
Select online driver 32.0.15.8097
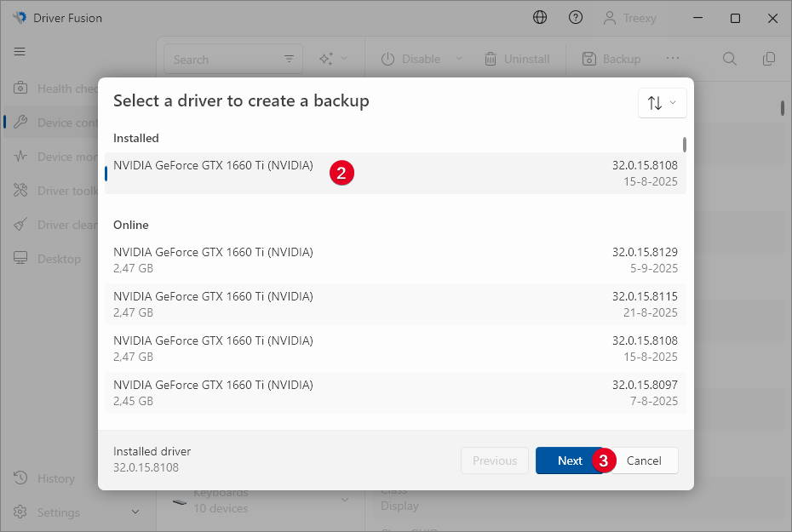(x=395, y=392)
